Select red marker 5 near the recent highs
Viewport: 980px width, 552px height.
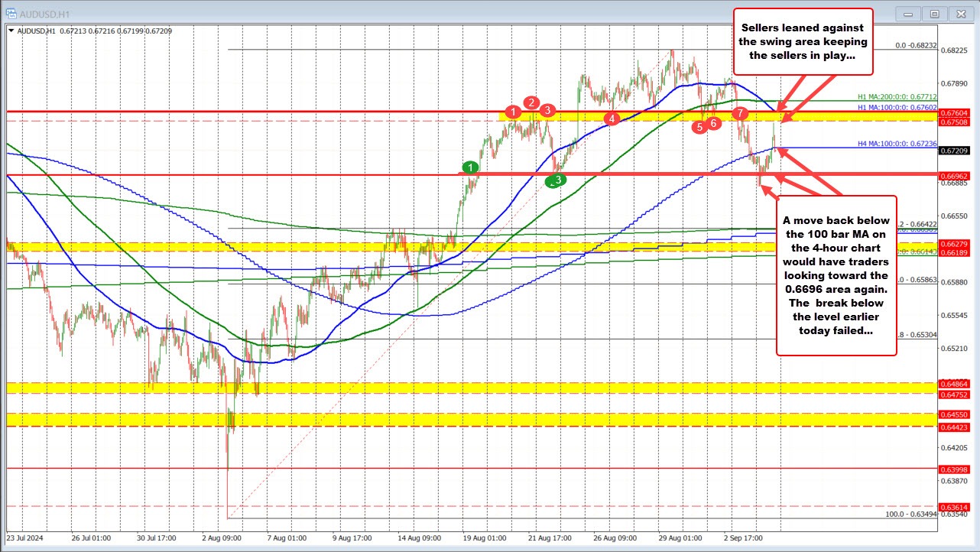[x=699, y=128]
